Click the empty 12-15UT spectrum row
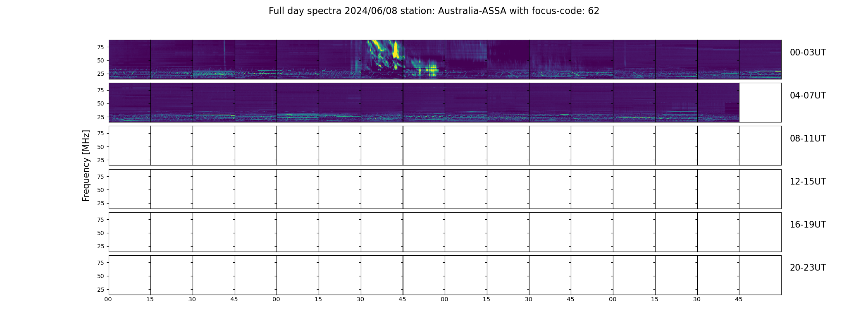 coord(445,189)
